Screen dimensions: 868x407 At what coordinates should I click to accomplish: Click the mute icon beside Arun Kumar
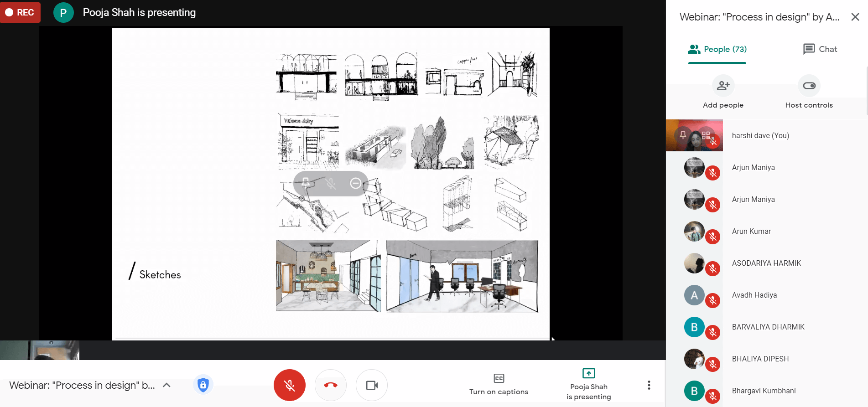pos(712,237)
